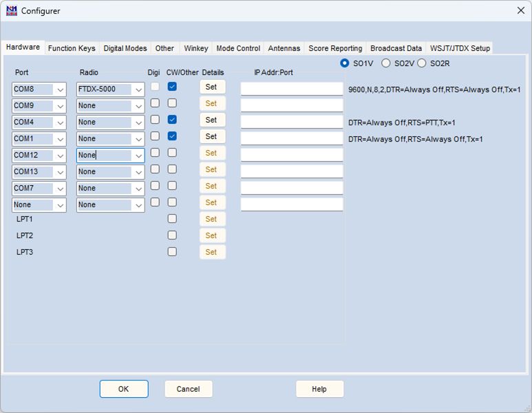
Task: Click the N1MM Configurer title bar icon
Action: pyautogui.click(x=12, y=11)
